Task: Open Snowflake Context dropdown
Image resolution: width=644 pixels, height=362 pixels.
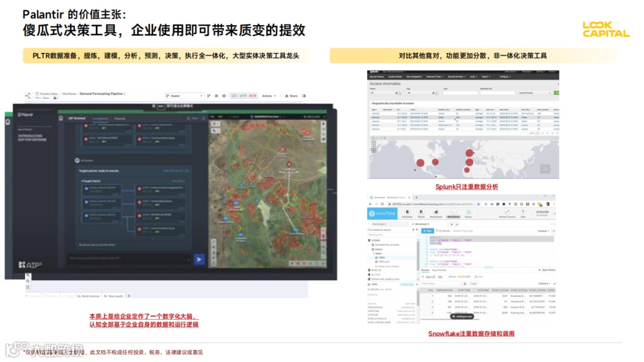Action: click(543, 231)
